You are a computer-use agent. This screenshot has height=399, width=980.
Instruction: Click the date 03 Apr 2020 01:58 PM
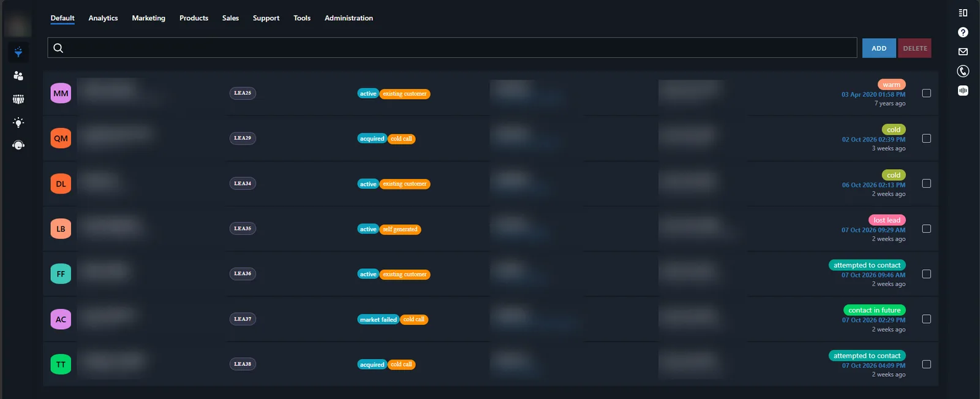873,94
